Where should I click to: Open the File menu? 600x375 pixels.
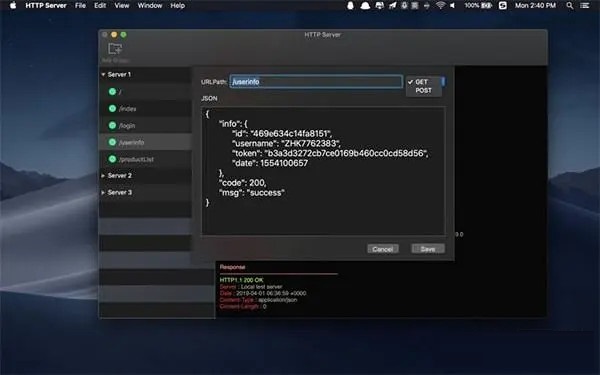click(80, 6)
